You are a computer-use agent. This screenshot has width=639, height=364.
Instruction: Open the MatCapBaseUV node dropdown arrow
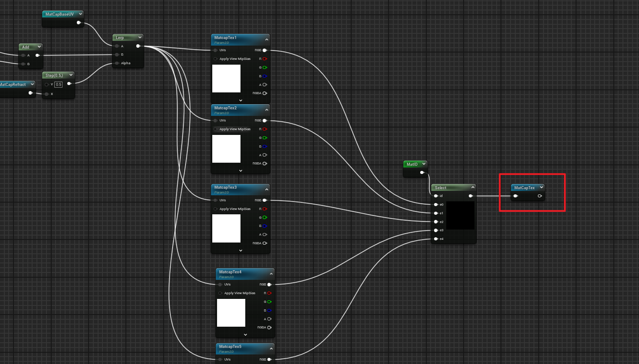(80, 14)
